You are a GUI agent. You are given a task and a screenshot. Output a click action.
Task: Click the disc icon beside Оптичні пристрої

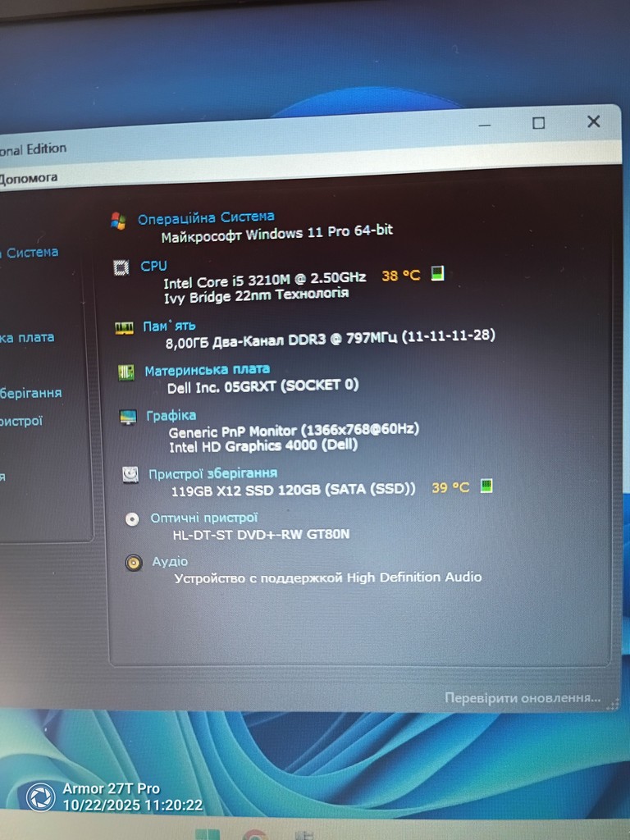pyautogui.click(x=132, y=519)
